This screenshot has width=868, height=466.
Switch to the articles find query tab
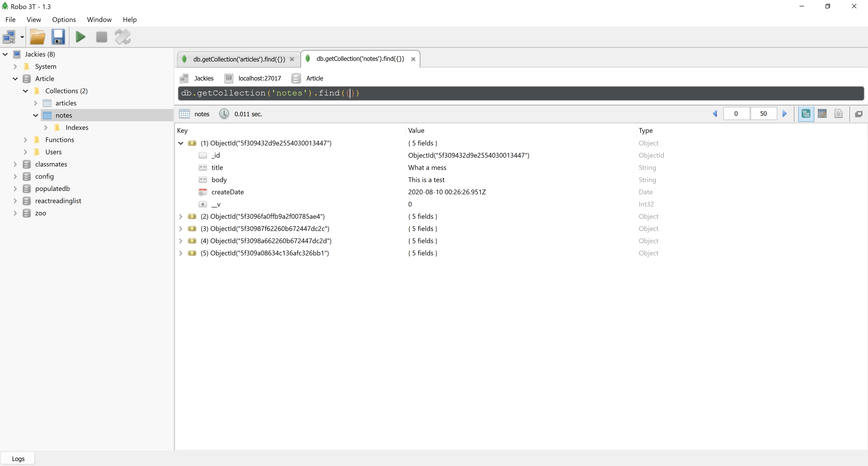(x=238, y=59)
